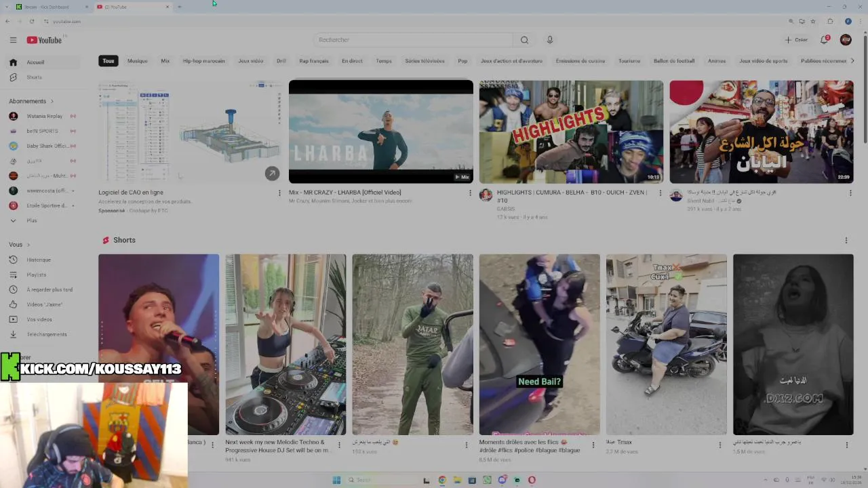The width and height of the screenshot is (868, 488).
Task: Open Shorts from the sidebar
Action: point(44,77)
